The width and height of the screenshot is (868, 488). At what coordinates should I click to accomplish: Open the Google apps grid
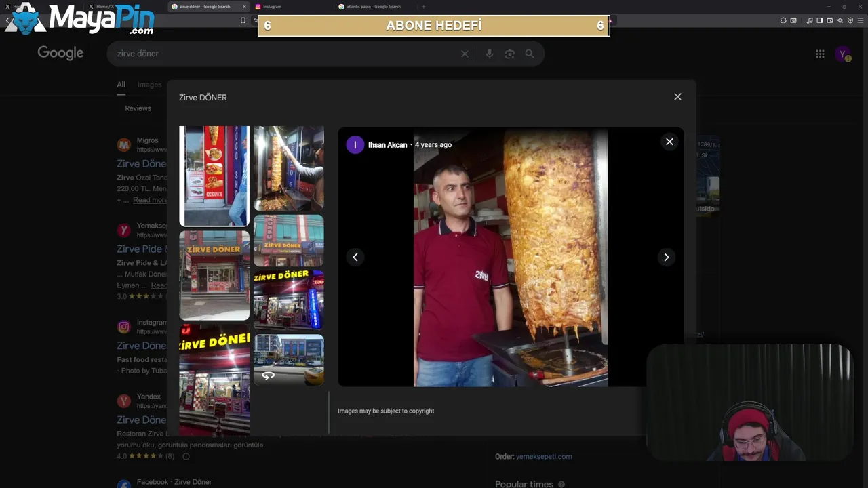pos(820,54)
